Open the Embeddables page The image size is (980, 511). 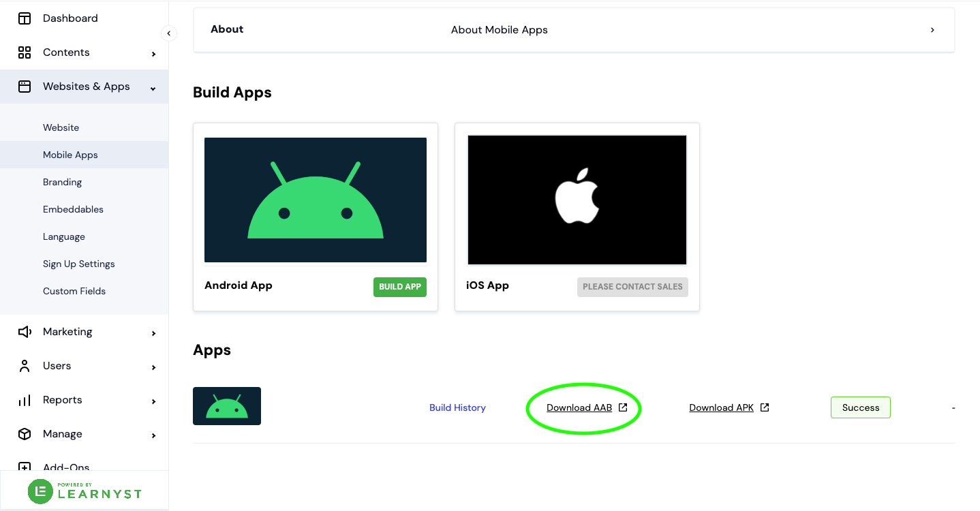pos(85,209)
